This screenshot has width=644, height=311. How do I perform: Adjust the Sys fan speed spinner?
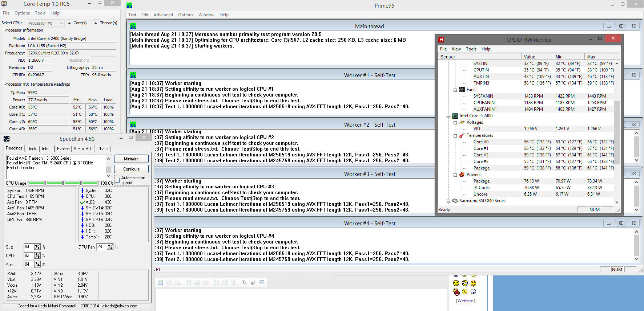click(x=37, y=247)
